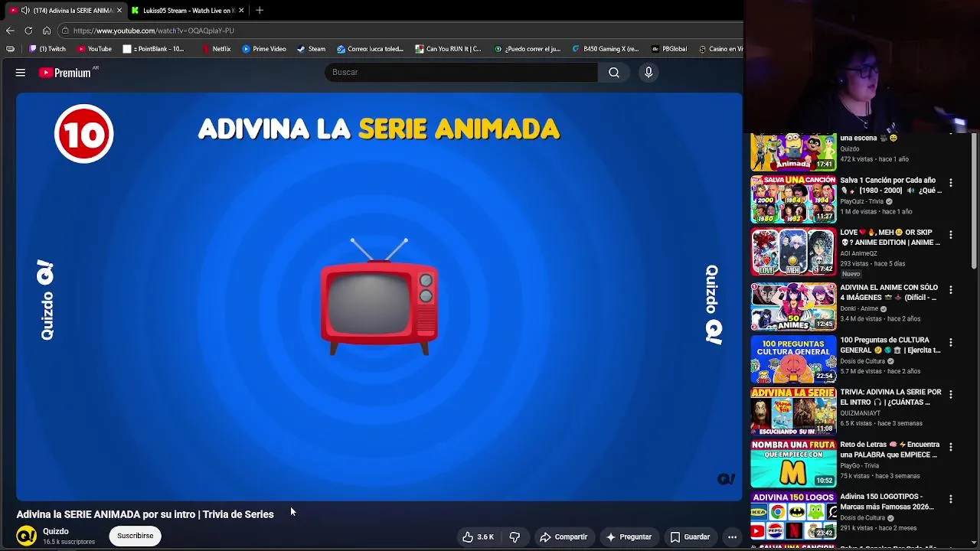This screenshot has width=980, height=551.
Task: Open options for LOVE MEH OR SKIP video
Action: [x=950, y=235]
